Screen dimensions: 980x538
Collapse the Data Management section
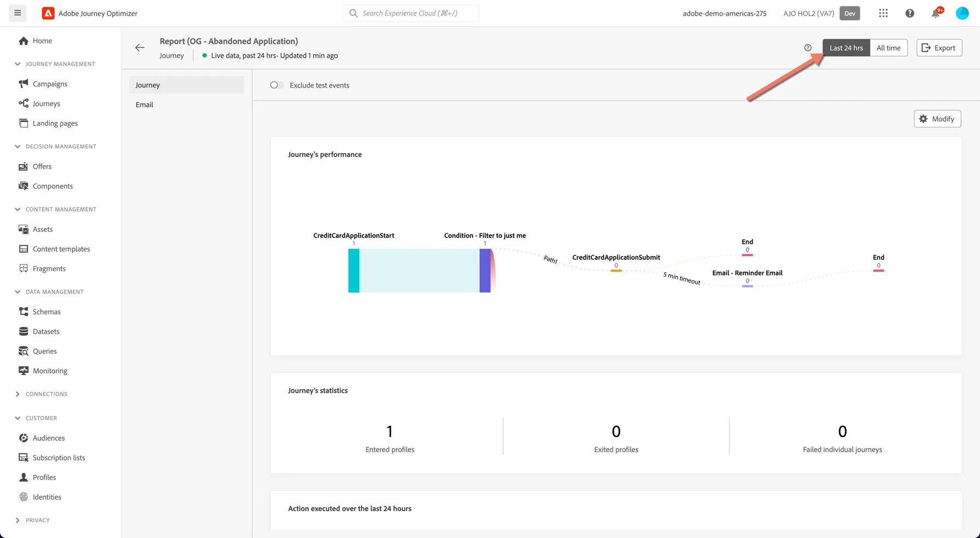point(17,292)
